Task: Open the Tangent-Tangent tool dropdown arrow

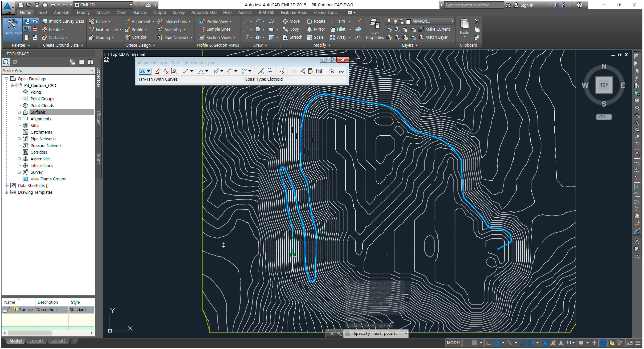Action: tap(149, 71)
